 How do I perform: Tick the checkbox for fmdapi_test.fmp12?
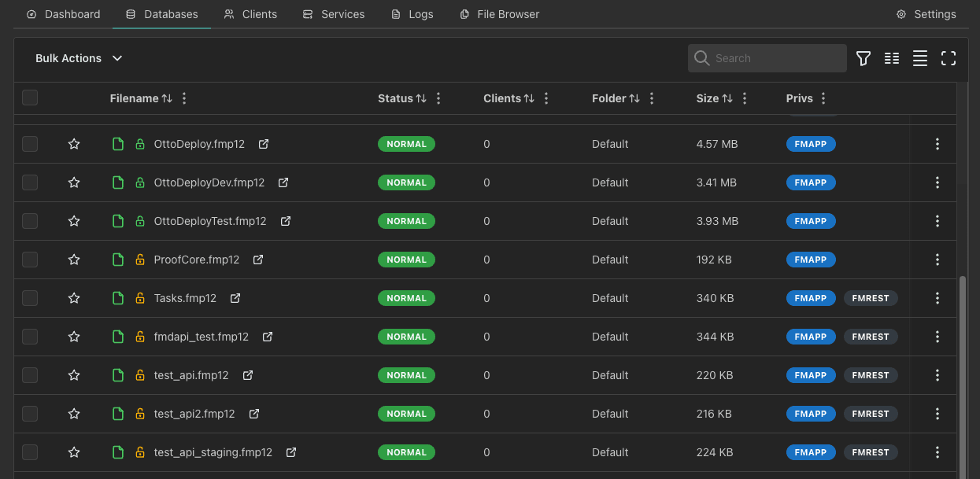(x=30, y=337)
